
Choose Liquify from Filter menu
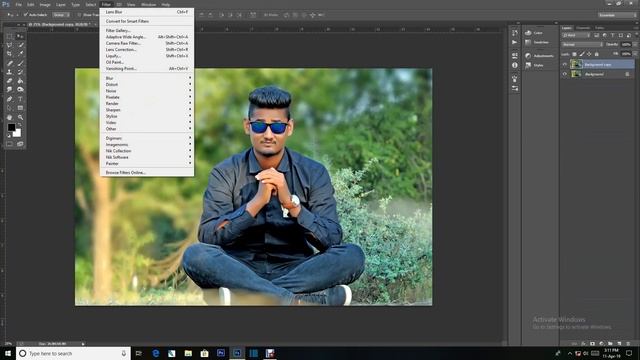(147, 56)
